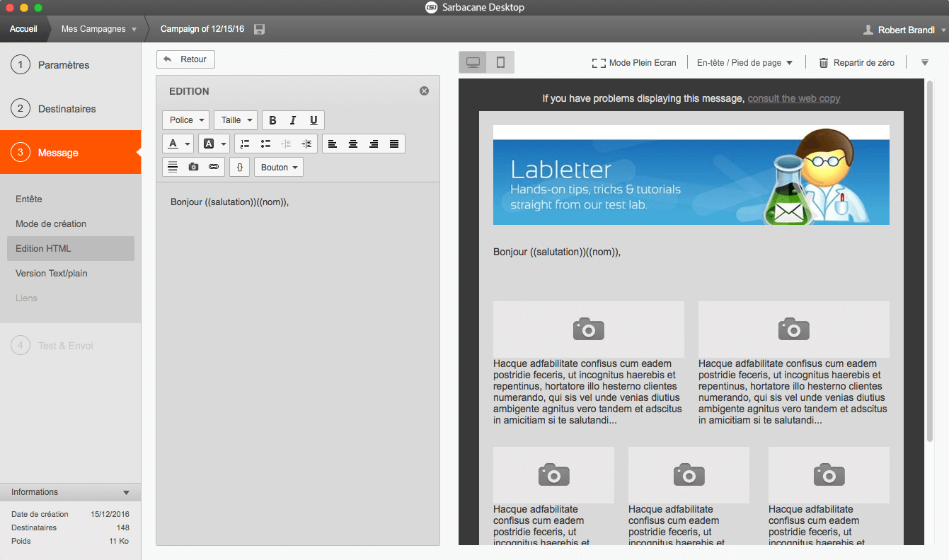
Task: Insert a numbered list
Action: point(245,144)
